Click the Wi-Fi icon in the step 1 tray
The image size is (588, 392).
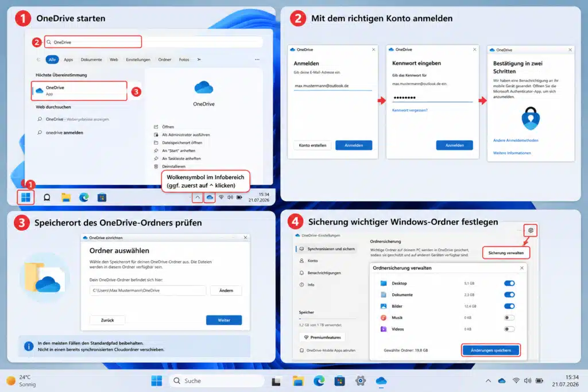221,197
